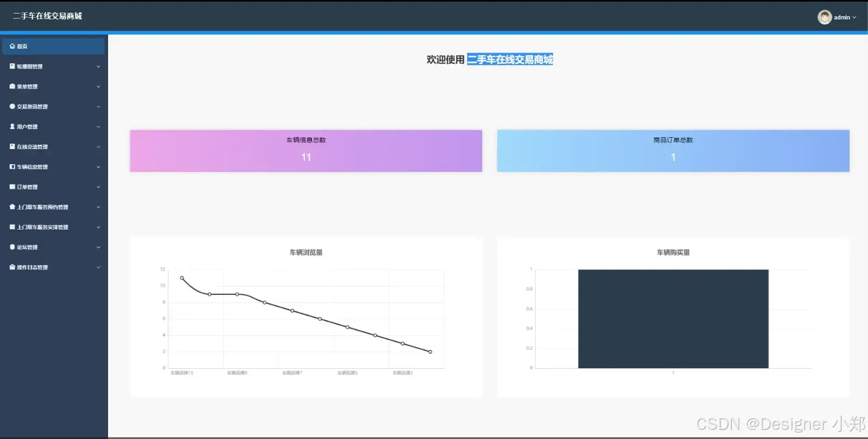This screenshot has height=439, width=868.
Task: Click the 上门取车服务预约管理 icon
Action: coord(12,207)
